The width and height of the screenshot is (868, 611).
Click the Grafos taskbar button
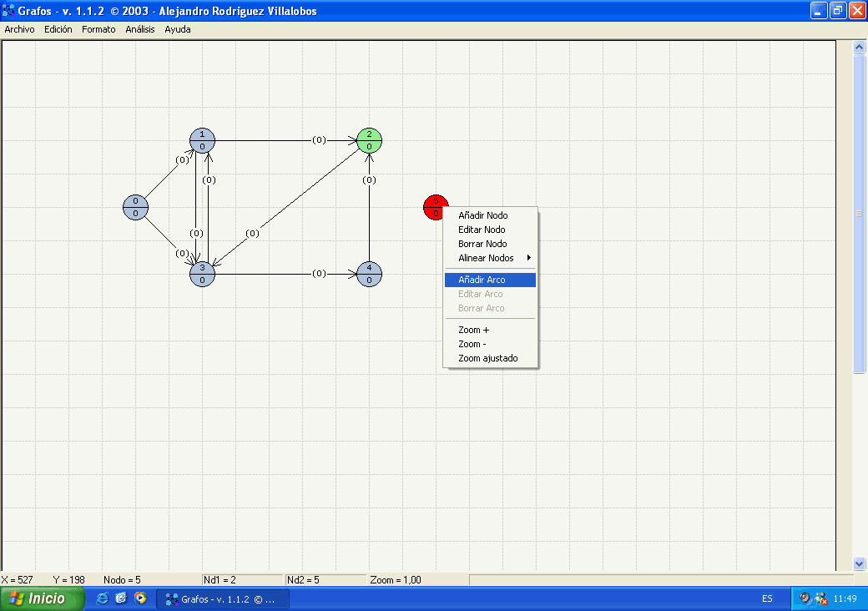point(225,598)
